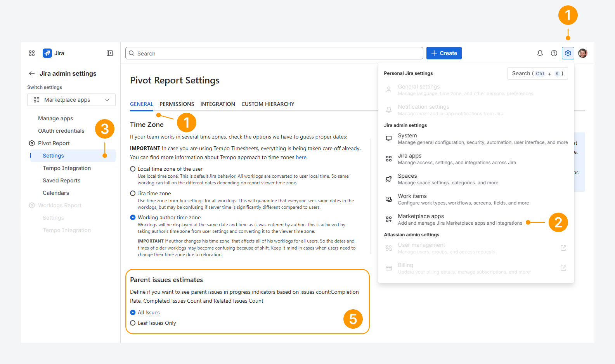The height and width of the screenshot is (364, 615).
Task: Select Leaf Issues Only radio button
Action: pos(133,323)
